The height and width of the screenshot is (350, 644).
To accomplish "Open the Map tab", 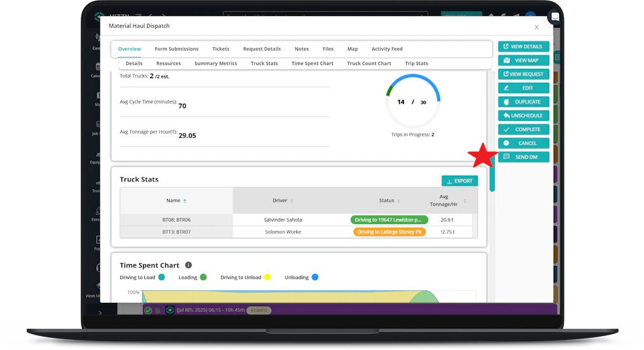I will [352, 49].
